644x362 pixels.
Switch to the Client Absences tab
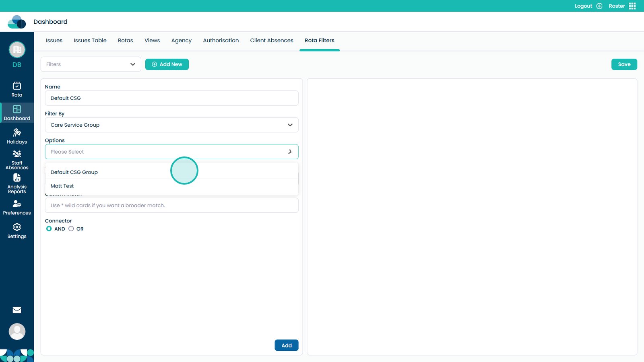click(x=272, y=41)
